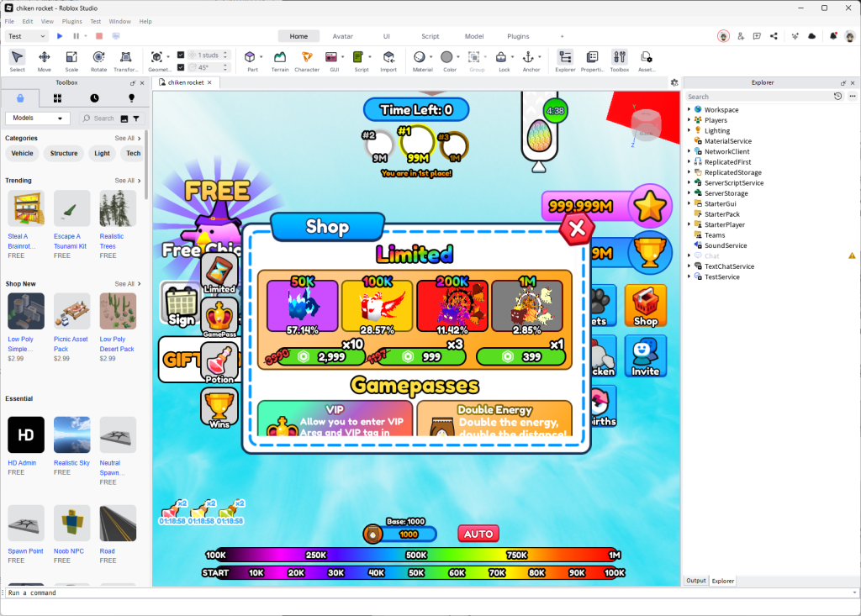Open the Terrain editor

click(280, 56)
